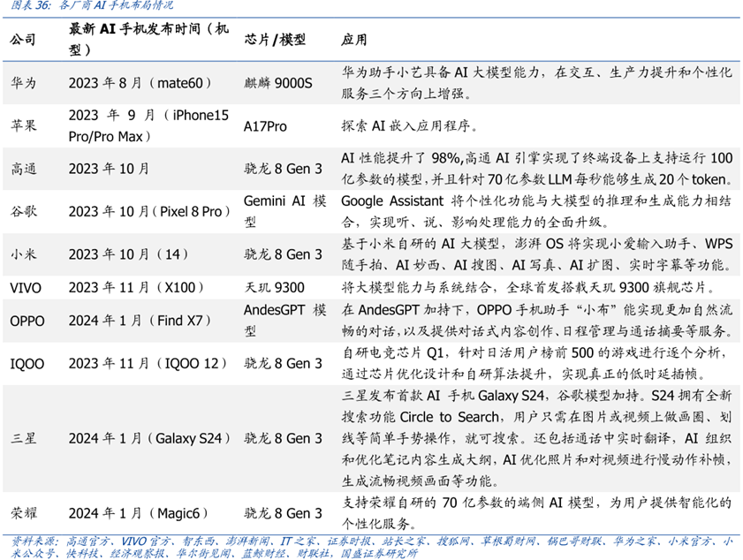
Task: Select the VIVO company cell
Action: coord(25,287)
